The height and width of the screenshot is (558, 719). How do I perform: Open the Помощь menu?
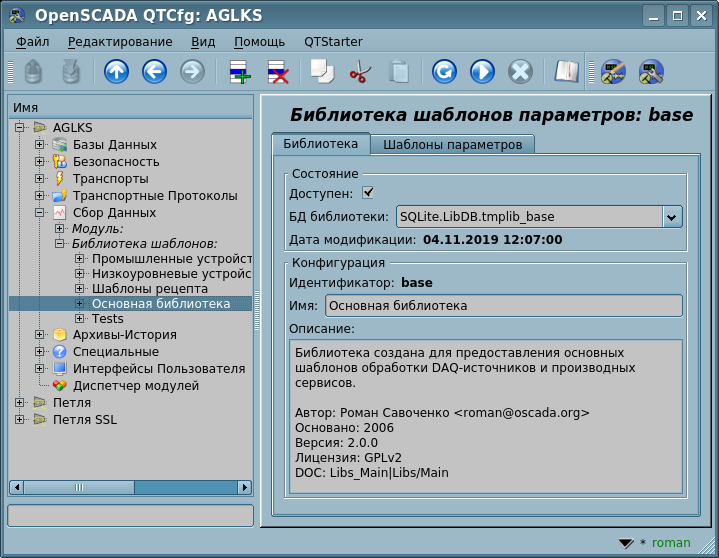tap(260, 42)
